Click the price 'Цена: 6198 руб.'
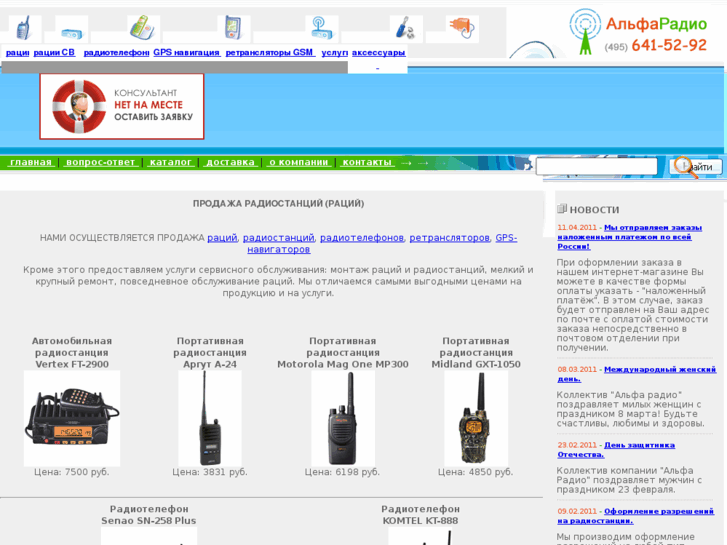 (x=342, y=472)
